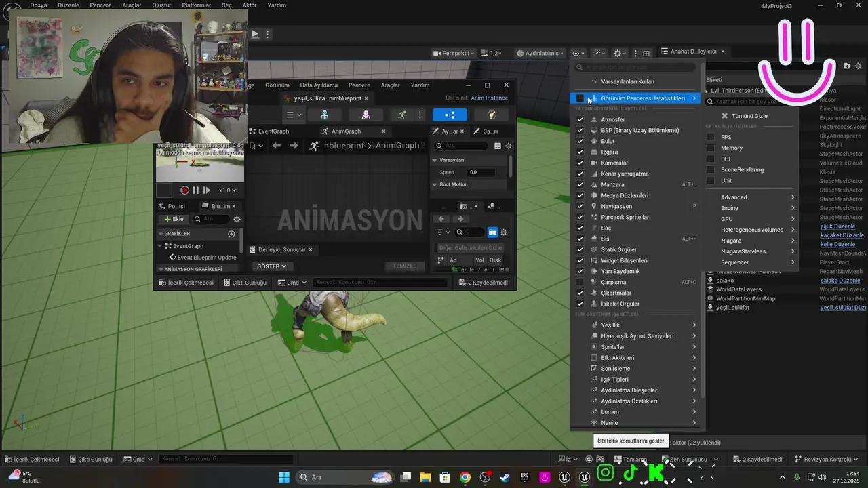Open the Oluştur menu in main menu bar

pos(161,5)
